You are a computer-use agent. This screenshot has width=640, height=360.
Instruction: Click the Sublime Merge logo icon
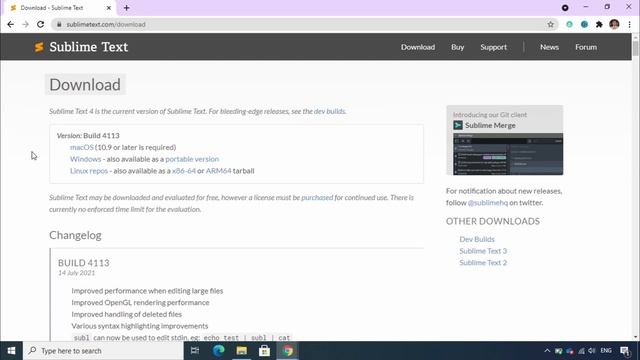pos(458,125)
